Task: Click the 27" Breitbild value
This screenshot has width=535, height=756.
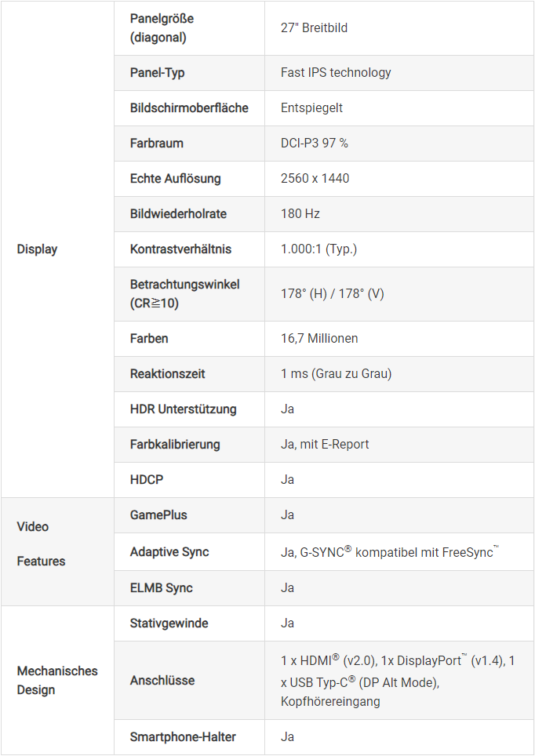Action: pyautogui.click(x=314, y=28)
